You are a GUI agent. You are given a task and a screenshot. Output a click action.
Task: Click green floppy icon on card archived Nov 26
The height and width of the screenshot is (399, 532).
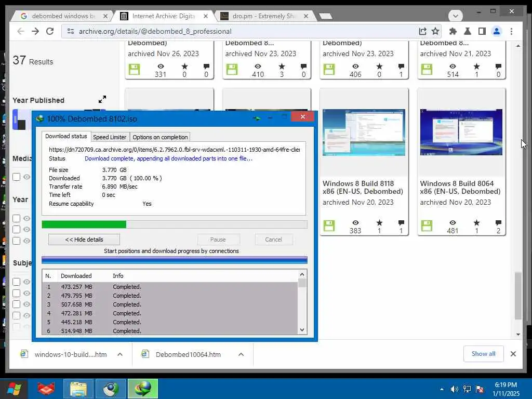tap(135, 69)
